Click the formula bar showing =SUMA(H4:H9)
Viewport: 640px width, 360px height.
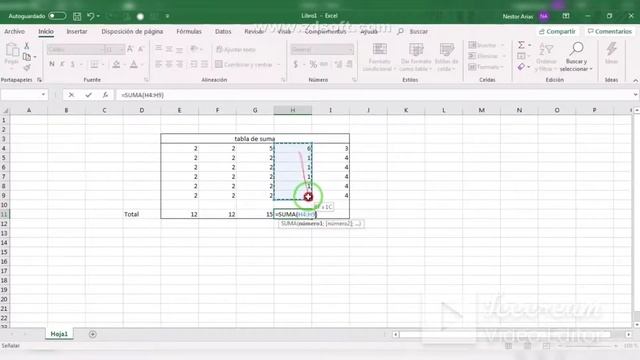(x=373, y=95)
